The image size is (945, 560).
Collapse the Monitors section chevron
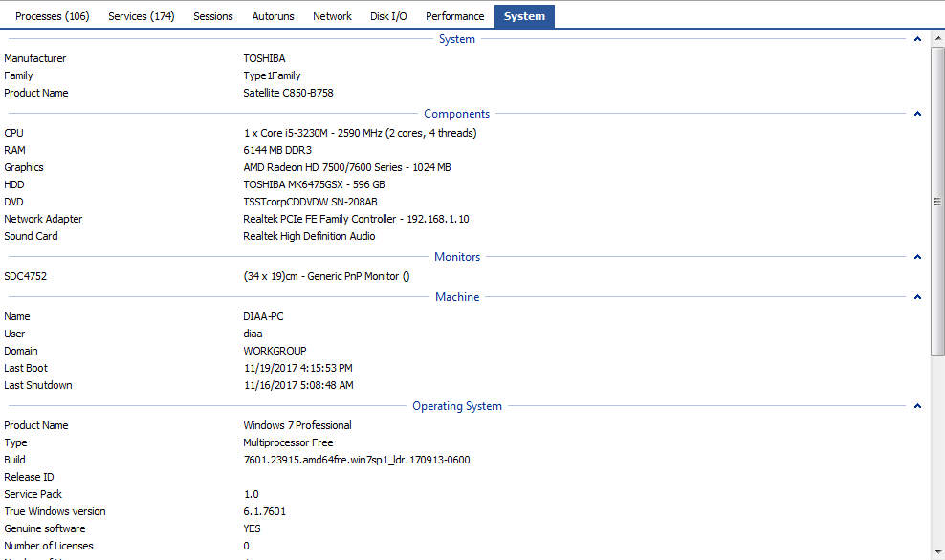coord(917,257)
